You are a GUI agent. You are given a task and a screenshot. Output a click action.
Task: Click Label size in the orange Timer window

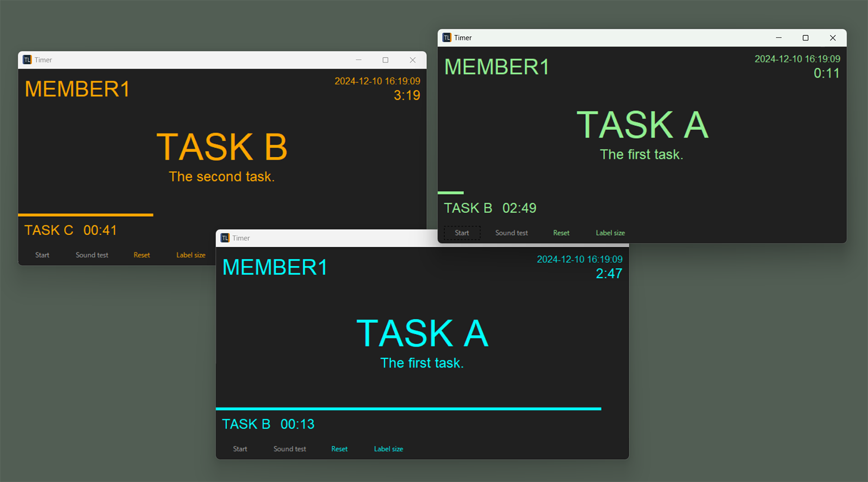(191, 255)
